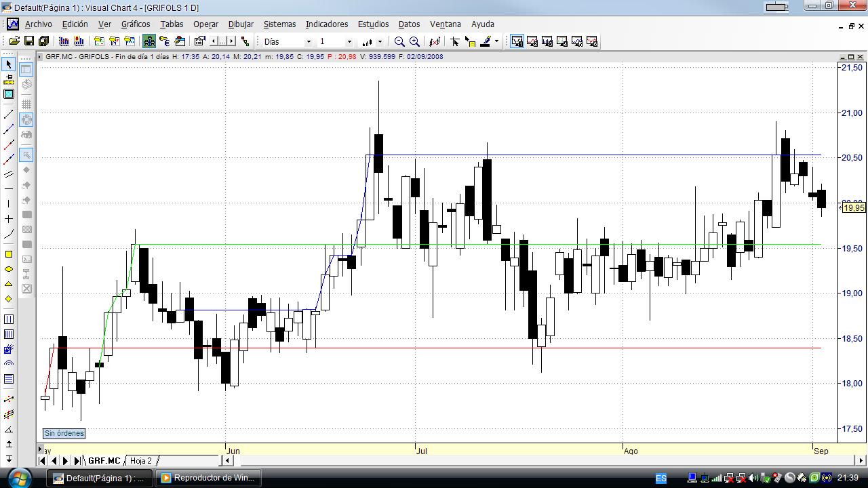The width and height of the screenshot is (868, 488).
Task: Click the pointer with yellow note icon
Action: [470, 41]
